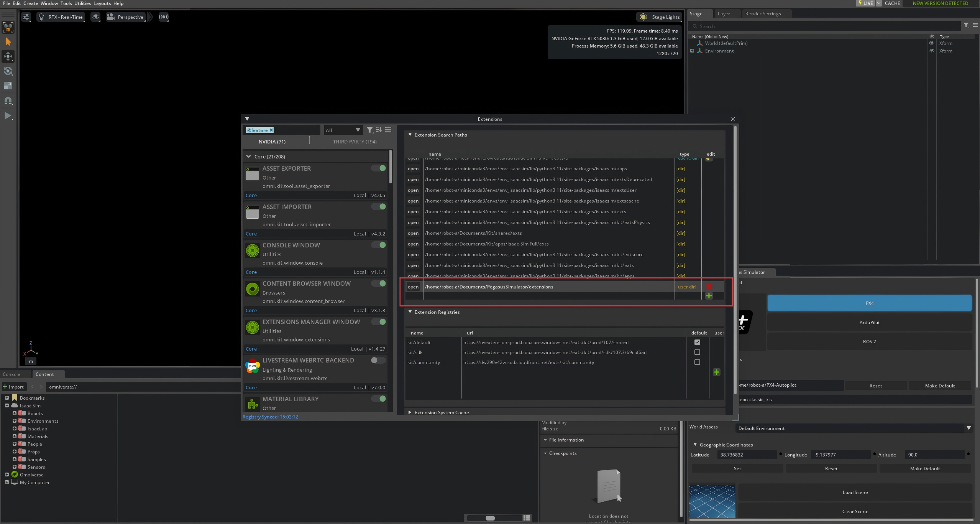Click the Extensions sort icon
Screen dimensions: 980x524
[x=379, y=130]
